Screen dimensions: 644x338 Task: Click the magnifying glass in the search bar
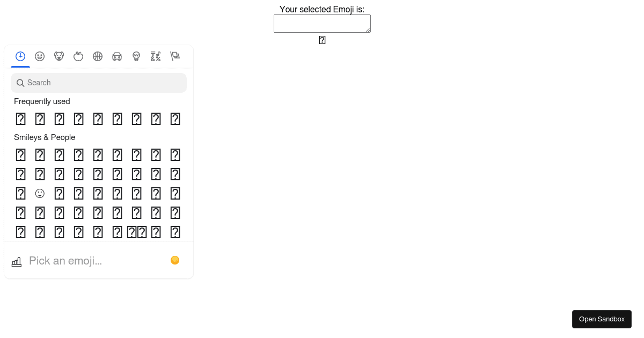click(x=20, y=83)
